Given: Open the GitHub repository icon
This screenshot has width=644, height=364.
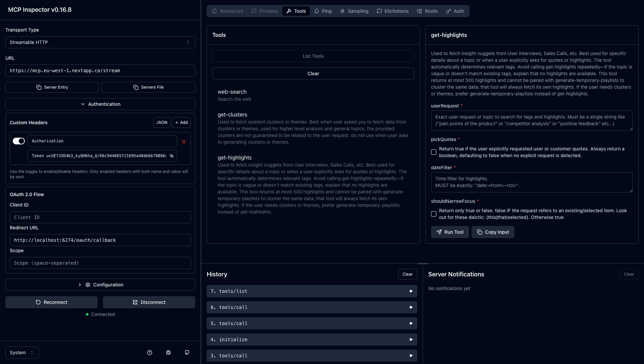Looking at the screenshot, I should (187, 353).
